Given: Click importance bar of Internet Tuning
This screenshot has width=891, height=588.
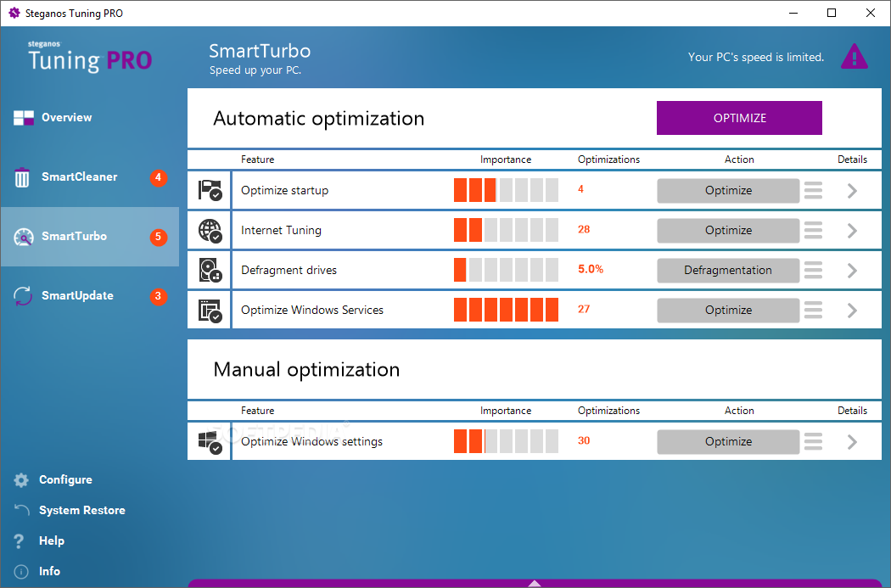Looking at the screenshot, I should tap(506, 230).
